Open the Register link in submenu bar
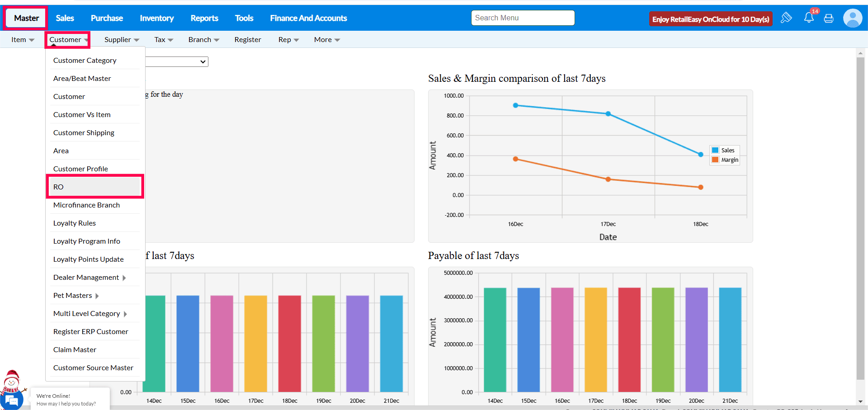 [x=247, y=40]
